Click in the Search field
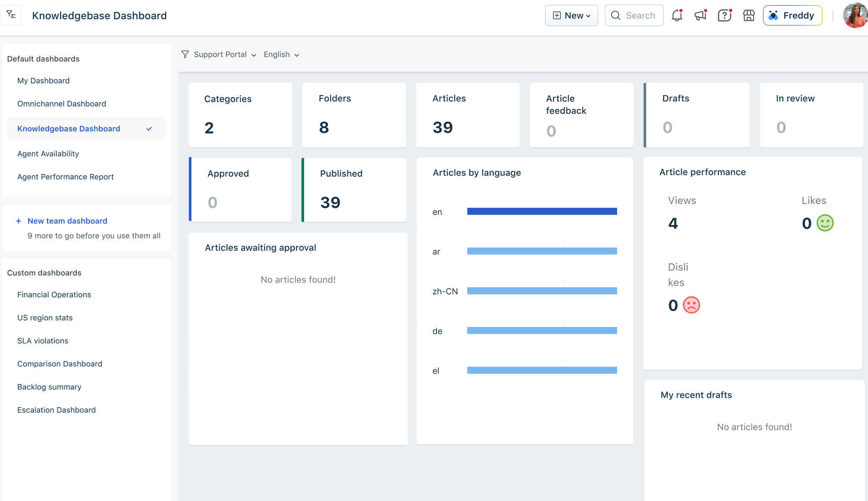 (640, 16)
